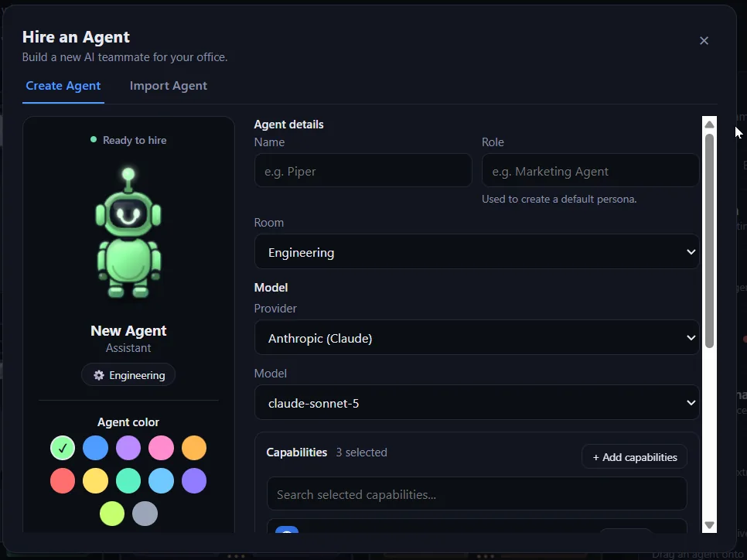The image size is (747, 560).
Task: Select the teal agent color
Action: coord(128,480)
